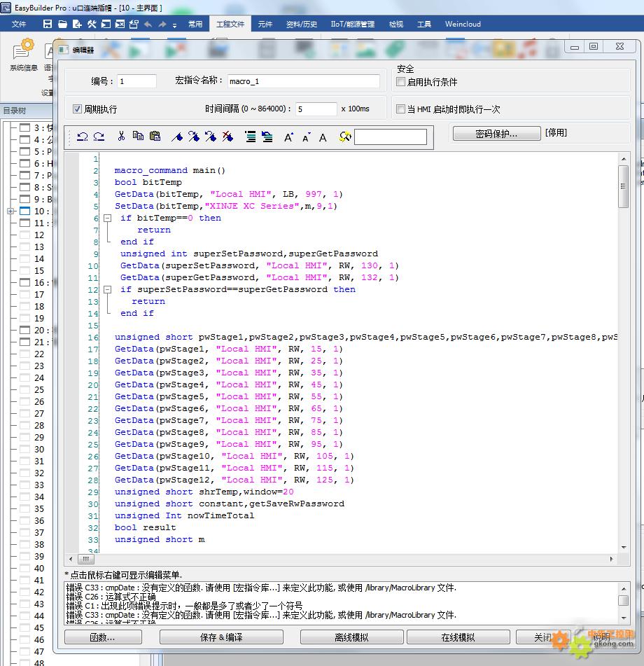Click the 密码保护... button

pyautogui.click(x=497, y=134)
